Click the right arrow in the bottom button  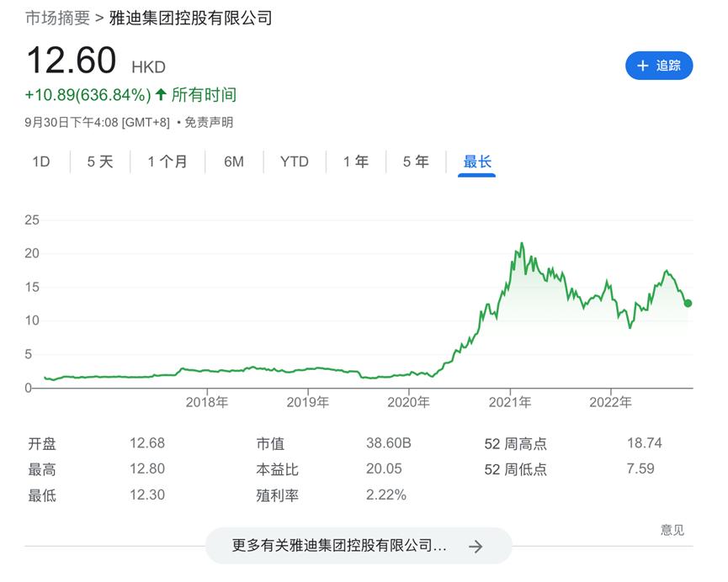pyautogui.click(x=476, y=546)
